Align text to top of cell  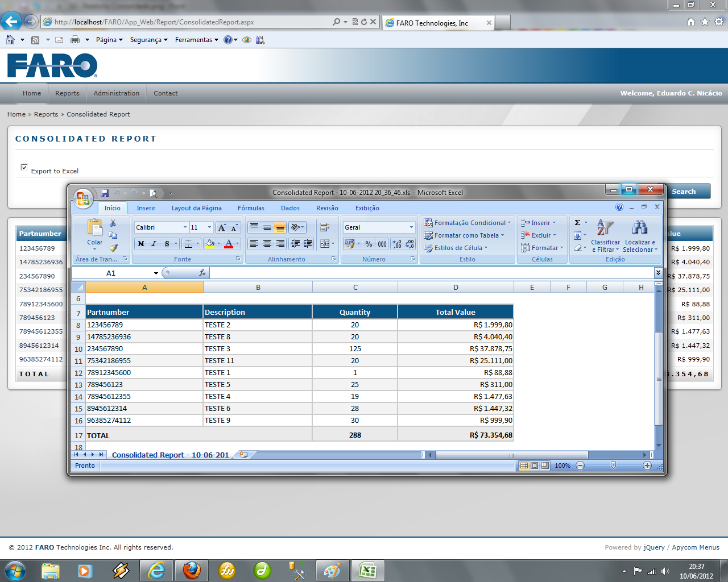tap(254, 227)
